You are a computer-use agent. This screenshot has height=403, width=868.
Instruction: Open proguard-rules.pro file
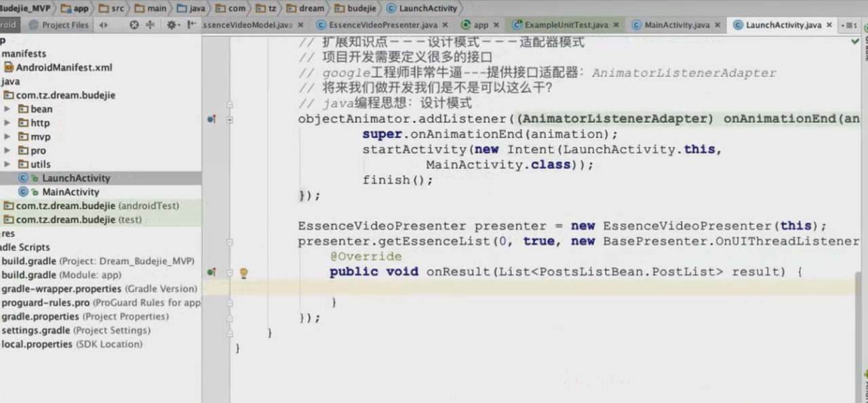point(101,303)
